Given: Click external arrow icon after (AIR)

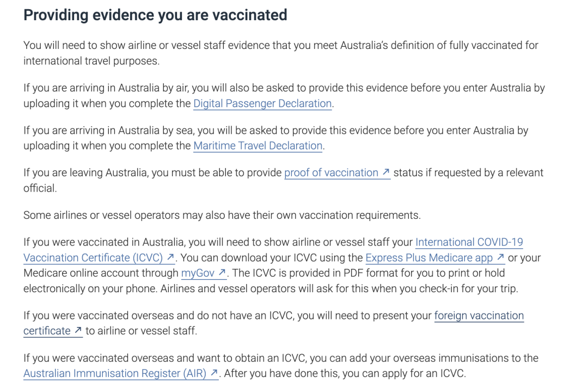Looking at the screenshot, I should click(x=214, y=373).
